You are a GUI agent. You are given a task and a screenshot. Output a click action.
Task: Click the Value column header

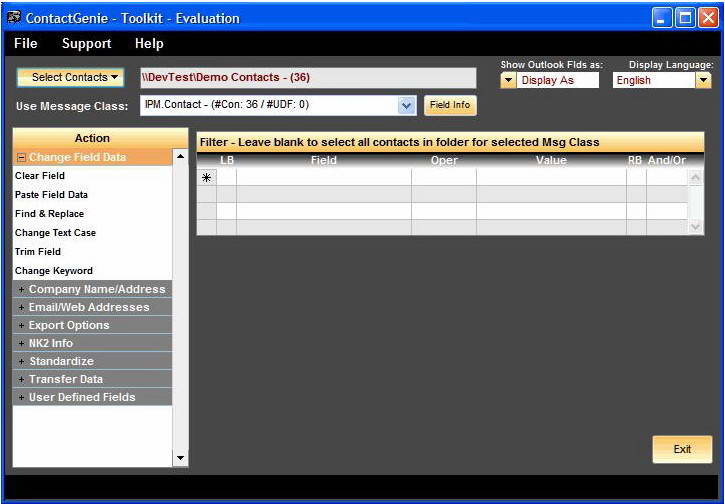click(x=551, y=160)
